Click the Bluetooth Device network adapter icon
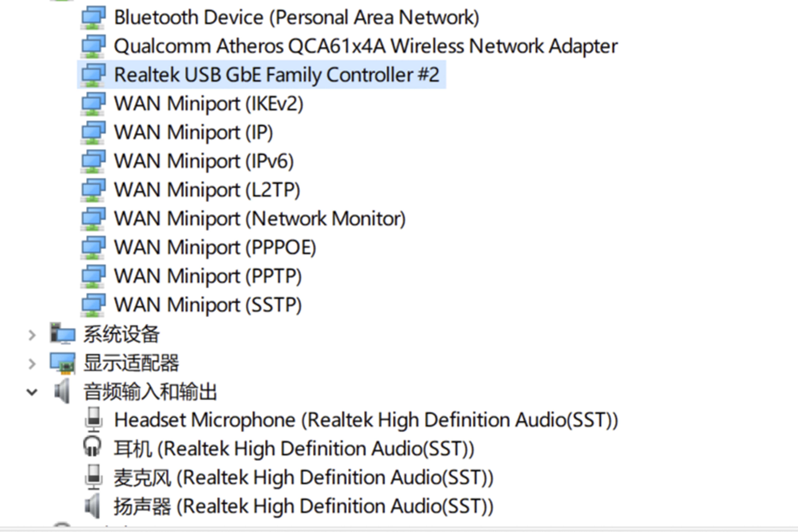 tap(93, 18)
